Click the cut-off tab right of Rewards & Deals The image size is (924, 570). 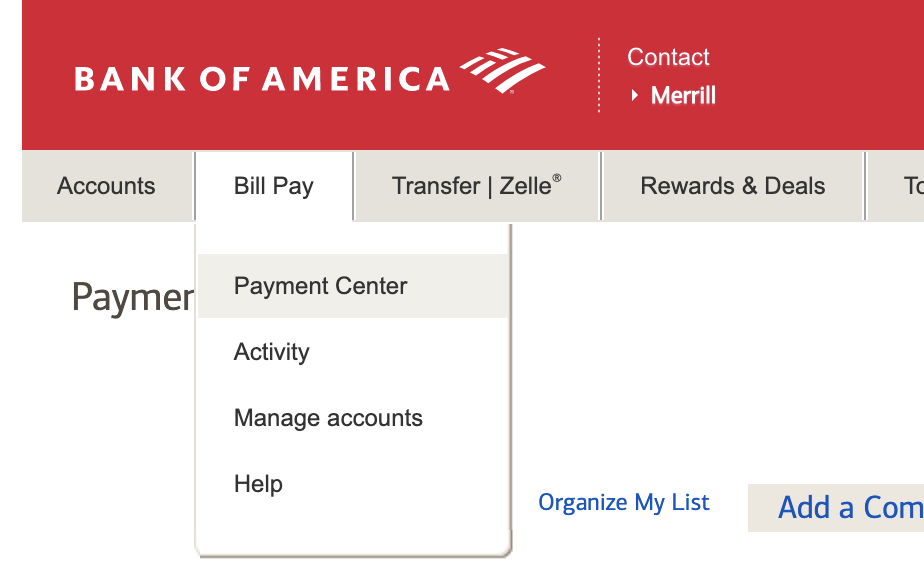(x=905, y=186)
